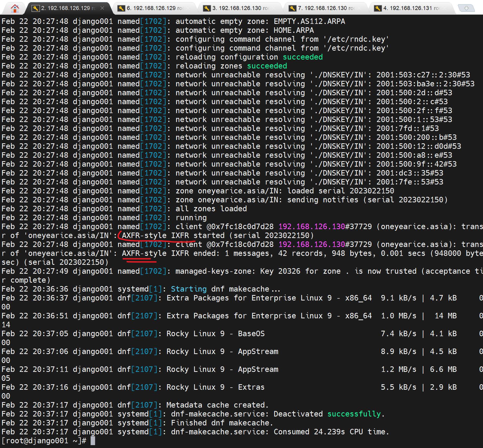Click the session icon on tab 4. 192.168.126.131
Screen dimensions: 483x448
pyautogui.click(x=378, y=8)
